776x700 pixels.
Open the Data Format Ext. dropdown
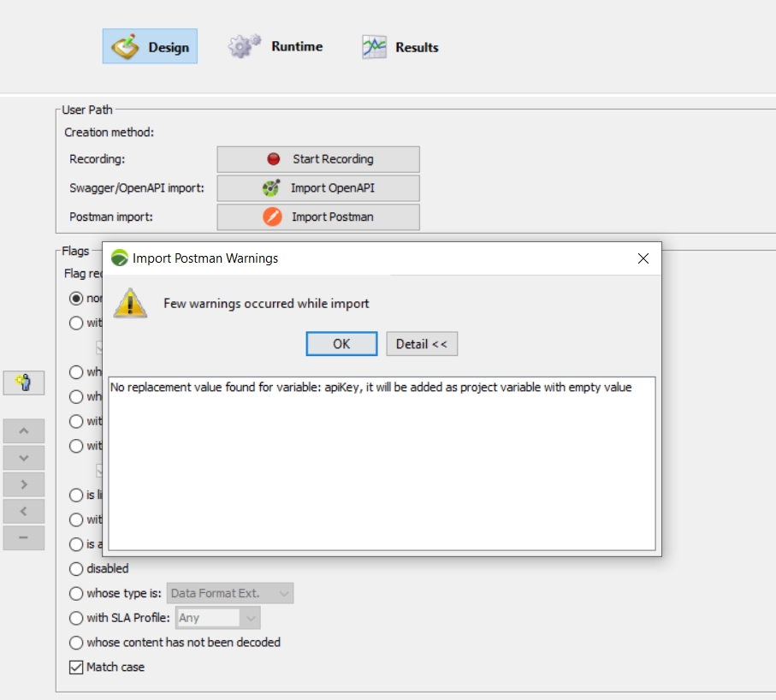coord(230,593)
